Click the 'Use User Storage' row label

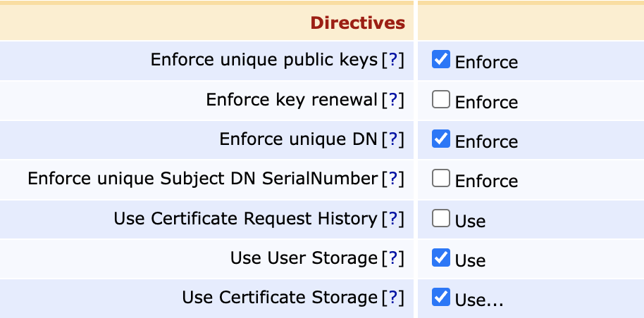pyautogui.click(x=304, y=258)
